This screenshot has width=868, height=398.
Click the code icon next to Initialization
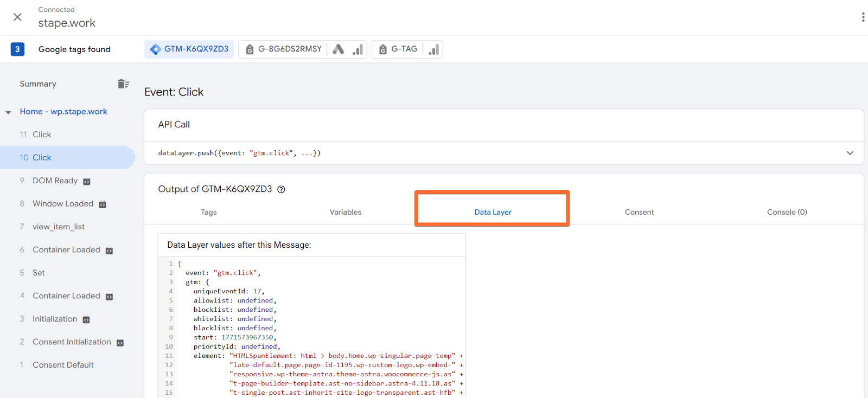click(86, 320)
